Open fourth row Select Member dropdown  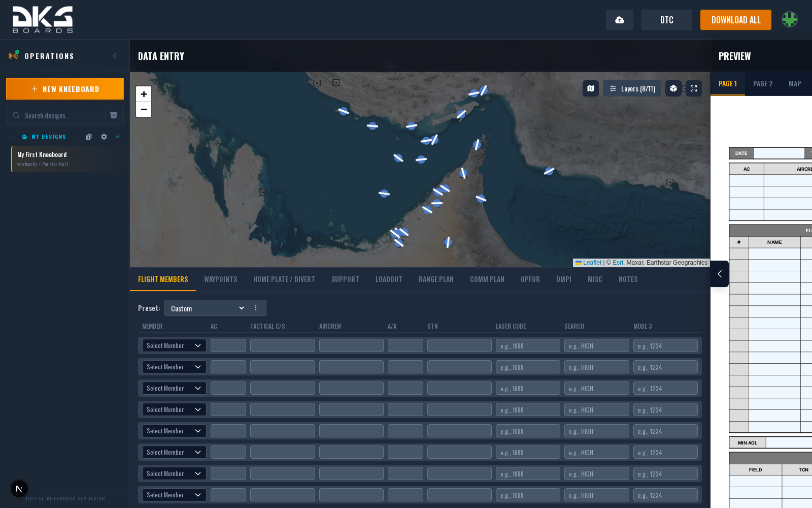[x=174, y=409]
